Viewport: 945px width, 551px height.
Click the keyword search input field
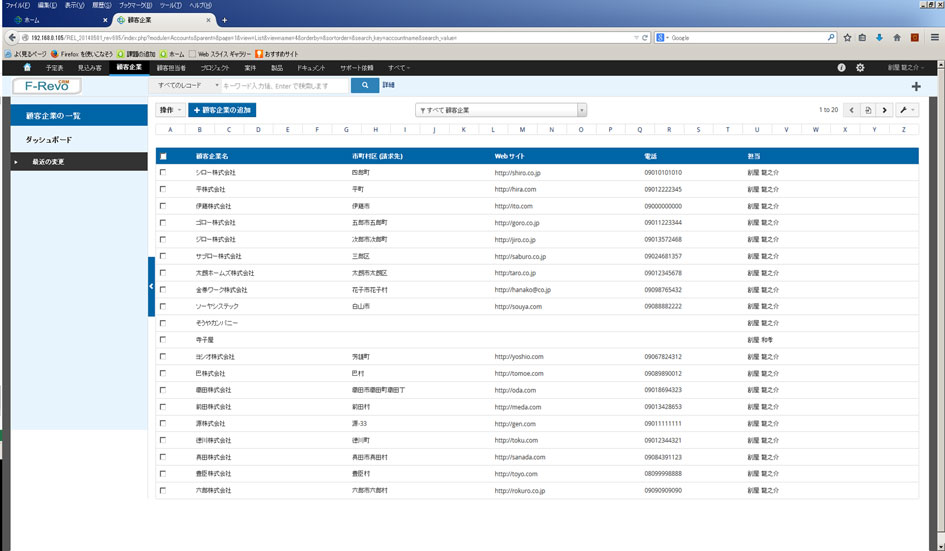pyautogui.click(x=285, y=86)
